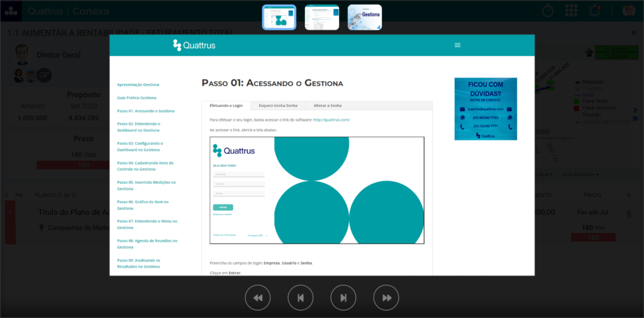Click the Fev até Jul deadline text
Image resolution: width=644 pixels, height=318 pixels.
point(593,212)
